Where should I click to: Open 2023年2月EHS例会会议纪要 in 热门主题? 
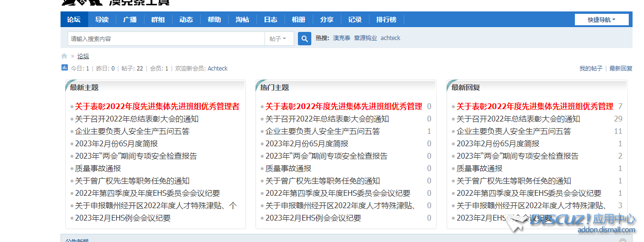pyautogui.click(x=313, y=218)
